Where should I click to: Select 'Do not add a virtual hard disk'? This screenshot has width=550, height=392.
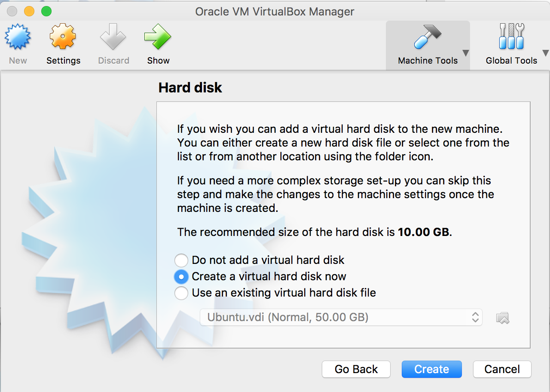[x=181, y=260]
